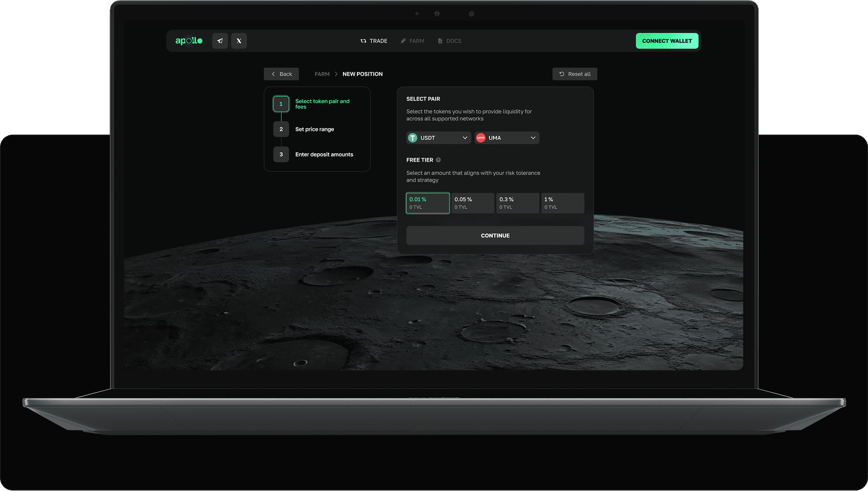Click the UMA token logo icon

tap(481, 138)
